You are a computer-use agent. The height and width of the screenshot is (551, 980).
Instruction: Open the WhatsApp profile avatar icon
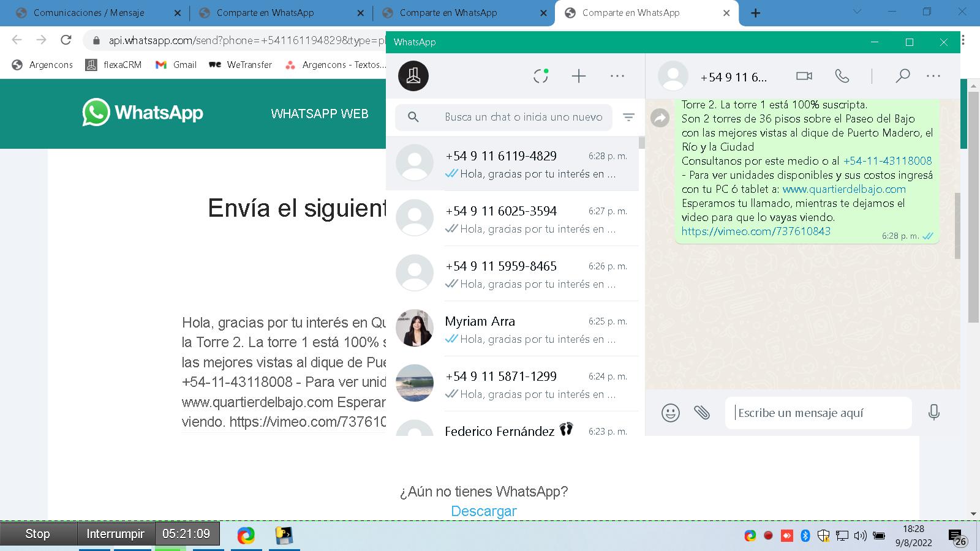click(413, 76)
